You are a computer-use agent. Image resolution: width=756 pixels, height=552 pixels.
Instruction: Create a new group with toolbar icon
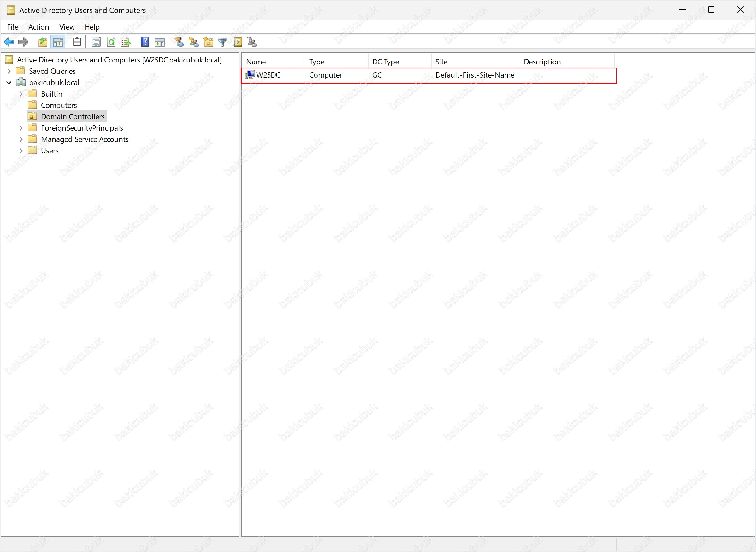(x=193, y=42)
